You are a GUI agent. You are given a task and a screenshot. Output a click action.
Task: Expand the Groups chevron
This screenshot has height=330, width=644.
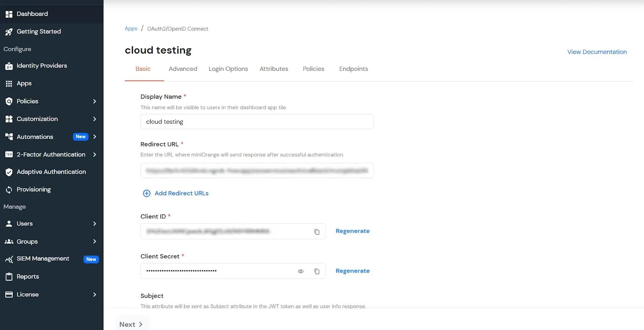pyautogui.click(x=95, y=242)
